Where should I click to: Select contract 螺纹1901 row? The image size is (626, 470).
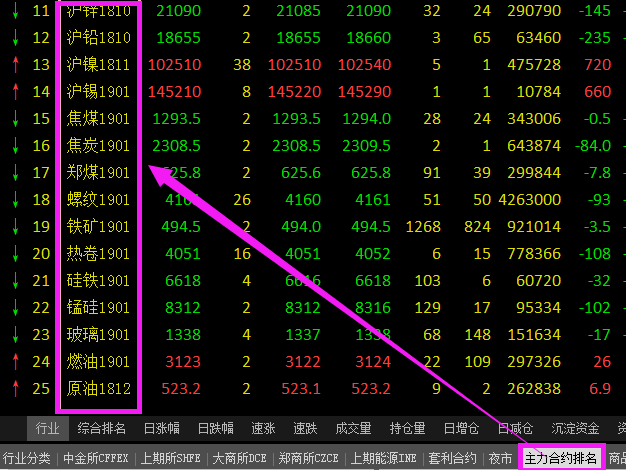pos(99,199)
